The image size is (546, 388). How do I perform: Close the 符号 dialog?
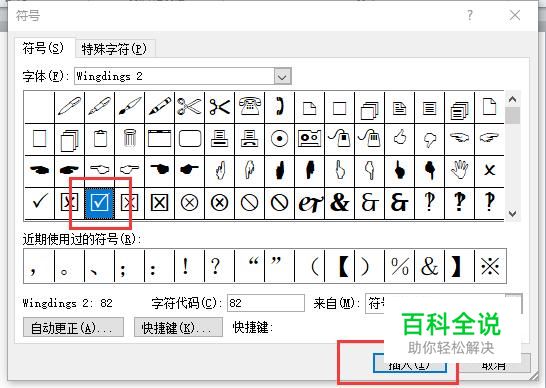515,15
